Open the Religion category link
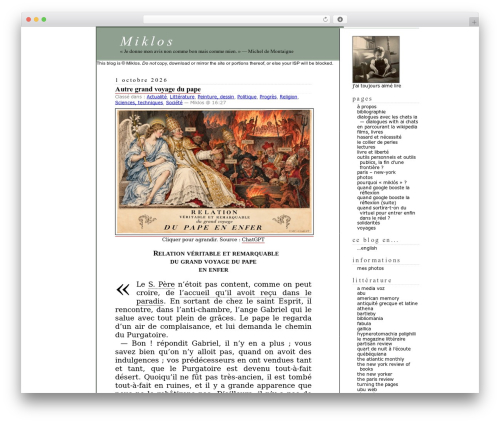500x423 pixels. point(288,97)
